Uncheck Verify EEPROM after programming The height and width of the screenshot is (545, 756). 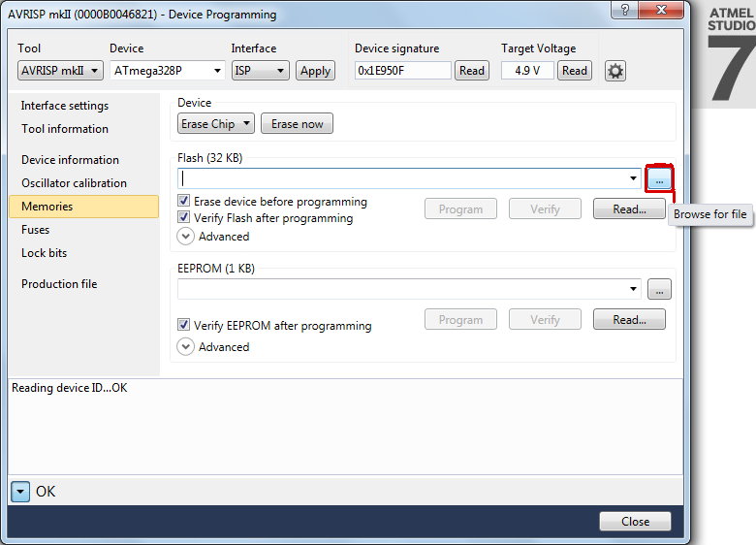[x=184, y=326]
